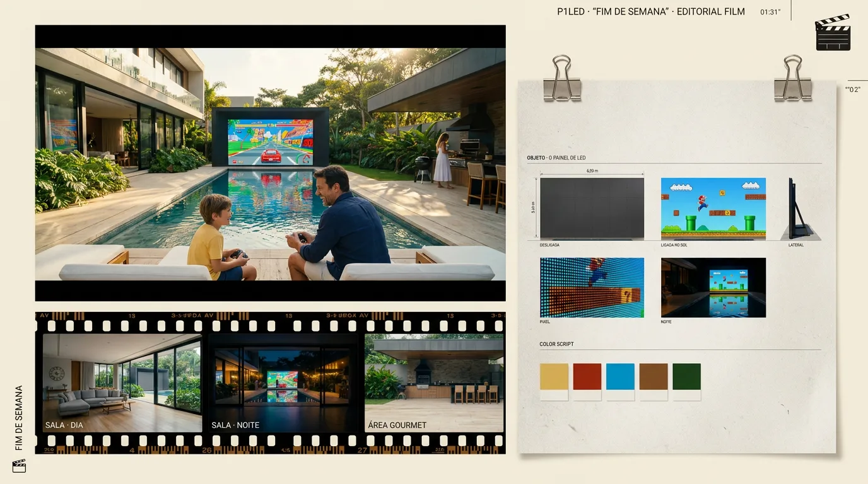
Task: Open the PIXEL close-up reference image
Action: point(592,287)
